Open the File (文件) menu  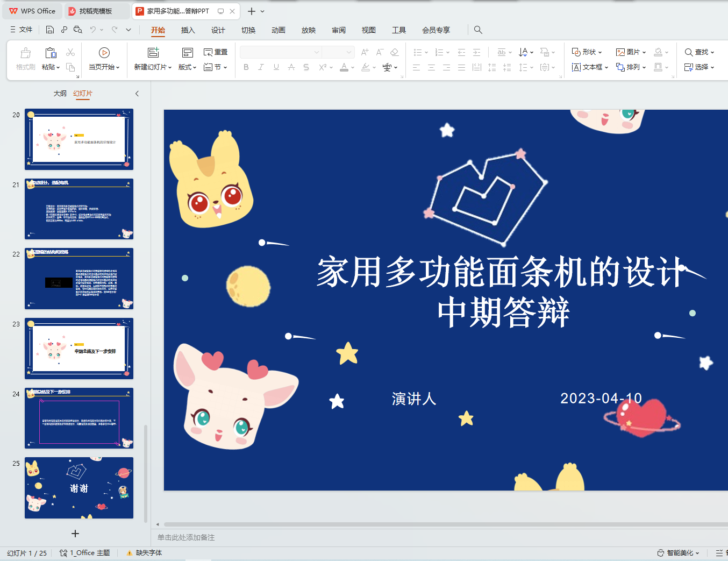click(22, 30)
